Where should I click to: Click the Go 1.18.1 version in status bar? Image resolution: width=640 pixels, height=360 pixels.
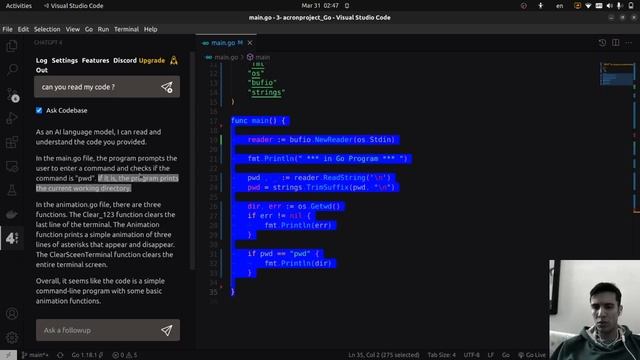tap(87, 355)
